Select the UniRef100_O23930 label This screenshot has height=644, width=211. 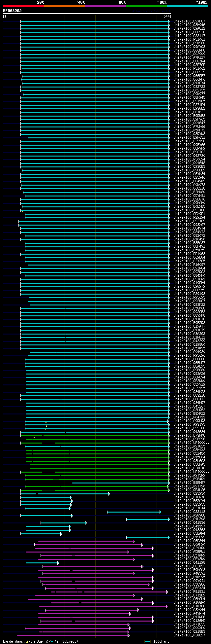[x=189, y=493]
